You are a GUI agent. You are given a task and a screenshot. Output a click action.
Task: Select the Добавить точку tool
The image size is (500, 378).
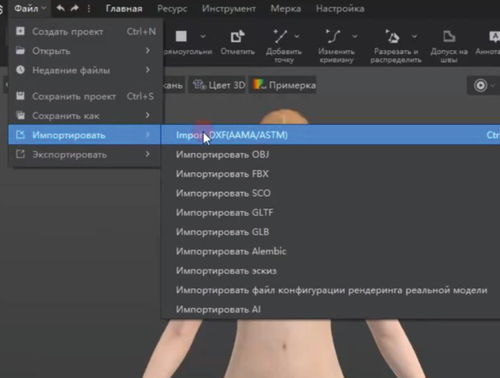(280, 36)
